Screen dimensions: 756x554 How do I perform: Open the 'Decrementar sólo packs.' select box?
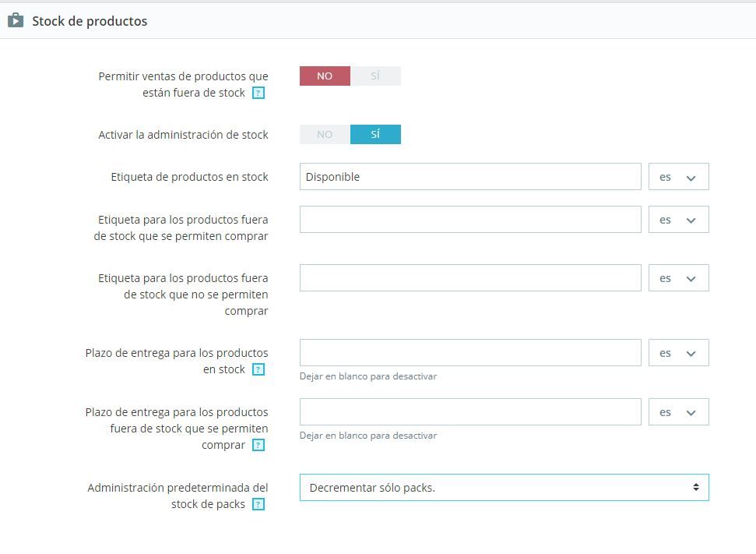point(505,488)
